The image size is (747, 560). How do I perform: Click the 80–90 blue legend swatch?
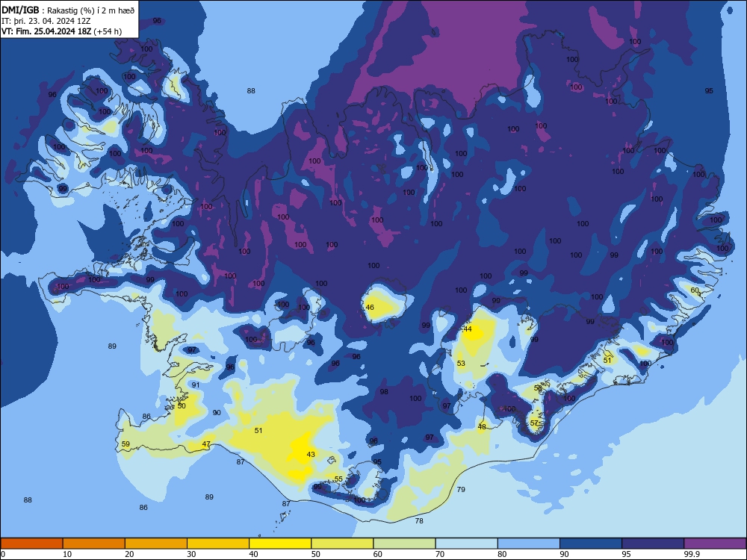click(x=529, y=544)
